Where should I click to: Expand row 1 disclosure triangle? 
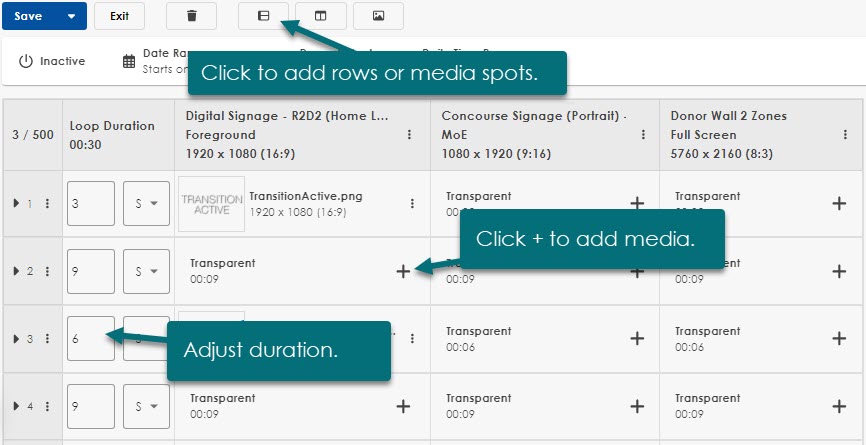(16, 203)
